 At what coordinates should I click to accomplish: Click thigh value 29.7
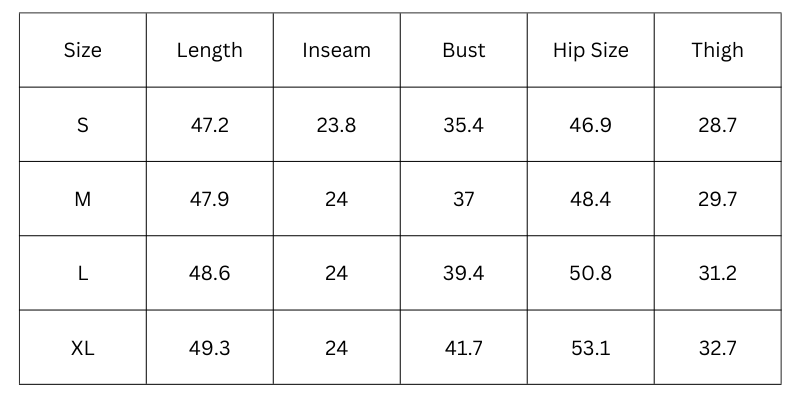[x=717, y=199]
